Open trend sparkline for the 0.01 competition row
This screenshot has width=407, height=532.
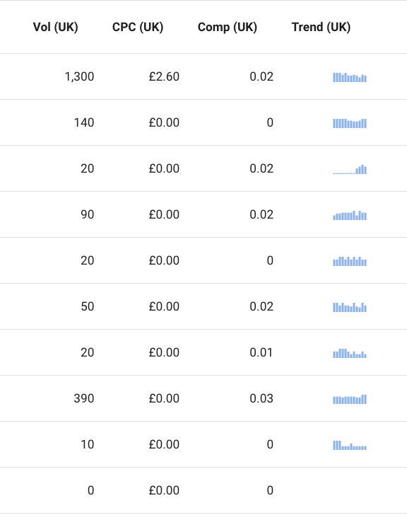(x=350, y=353)
